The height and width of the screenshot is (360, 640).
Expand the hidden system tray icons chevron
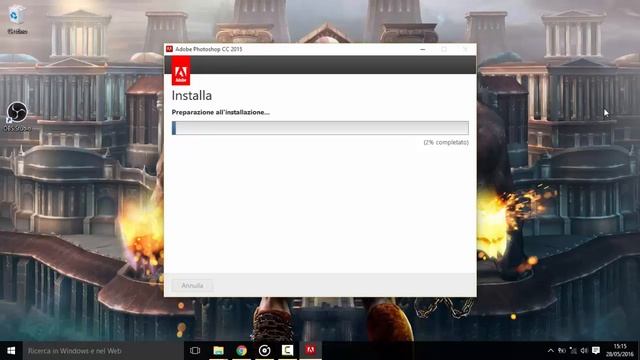[551, 351]
